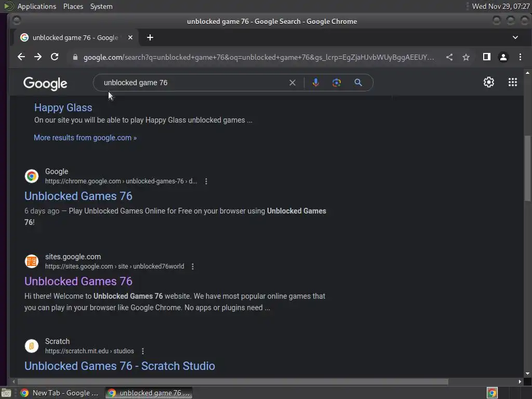Go back to the previous page
Image resolution: width=532 pixels, height=399 pixels.
pyautogui.click(x=21, y=57)
